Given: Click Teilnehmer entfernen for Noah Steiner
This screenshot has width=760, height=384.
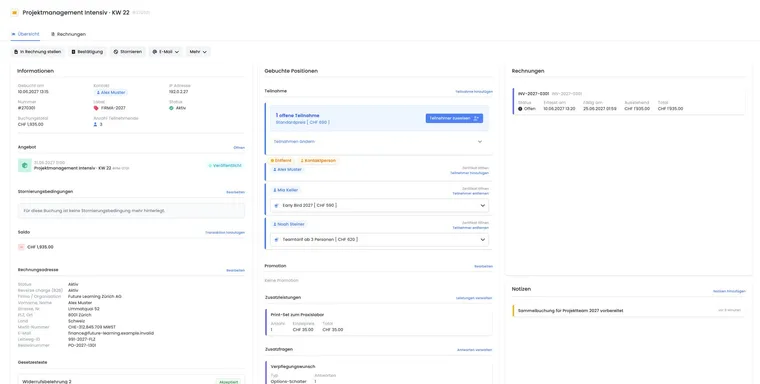Looking at the screenshot, I should pos(471,228).
